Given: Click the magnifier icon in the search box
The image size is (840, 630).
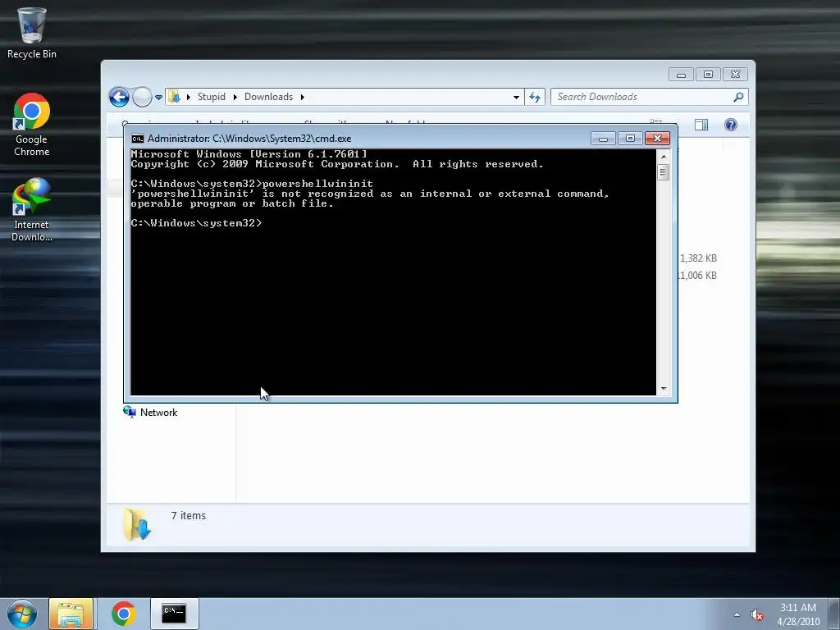Looking at the screenshot, I should pos(738,97).
